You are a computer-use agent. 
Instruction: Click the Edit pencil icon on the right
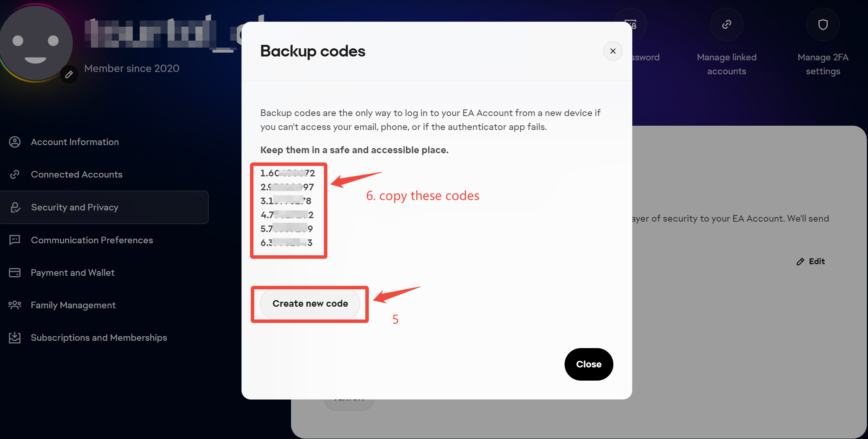coord(800,261)
